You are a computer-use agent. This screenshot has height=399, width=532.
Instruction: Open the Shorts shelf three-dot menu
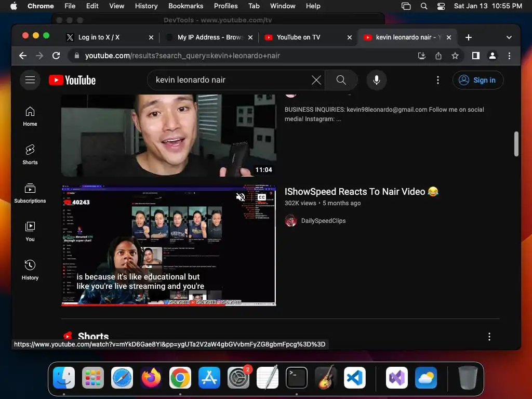[489, 337]
